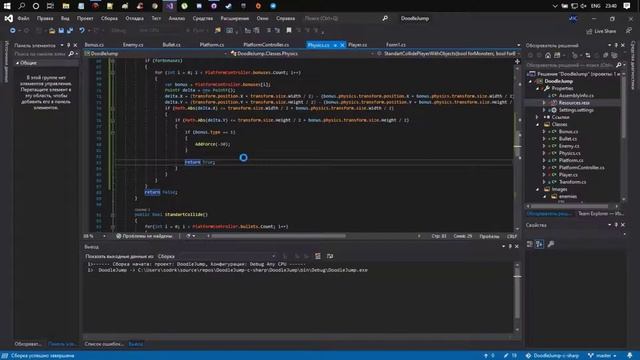Open the output source dropdown showing Сборка
The image size is (640, 360).
(x=217, y=256)
